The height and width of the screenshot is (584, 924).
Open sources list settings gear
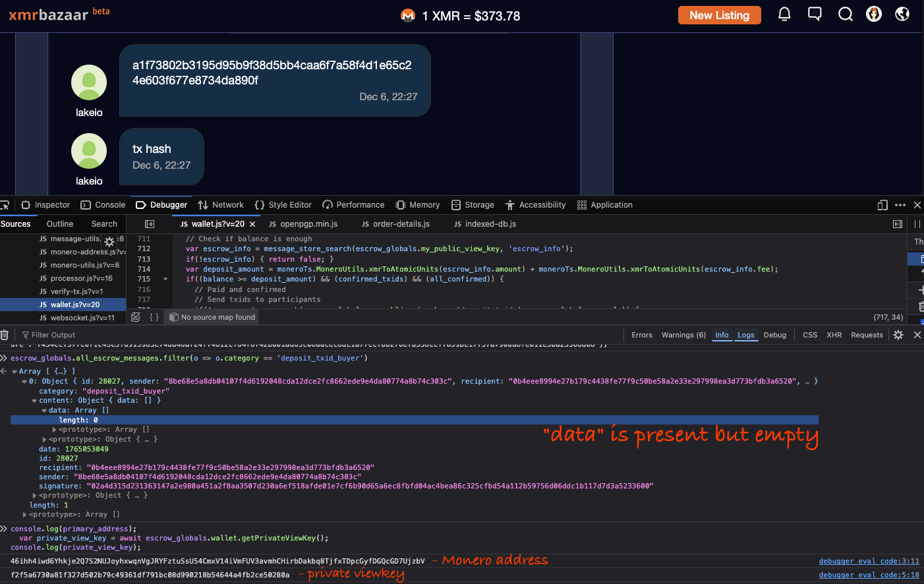(x=109, y=242)
